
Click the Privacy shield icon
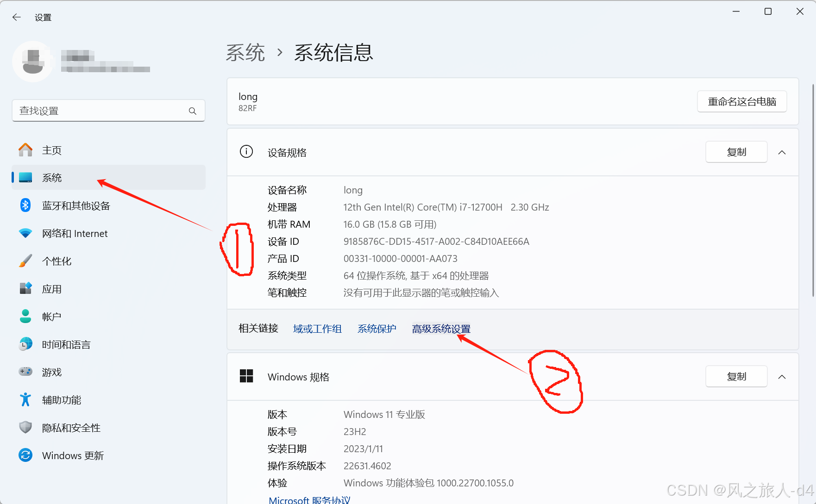[x=25, y=428]
